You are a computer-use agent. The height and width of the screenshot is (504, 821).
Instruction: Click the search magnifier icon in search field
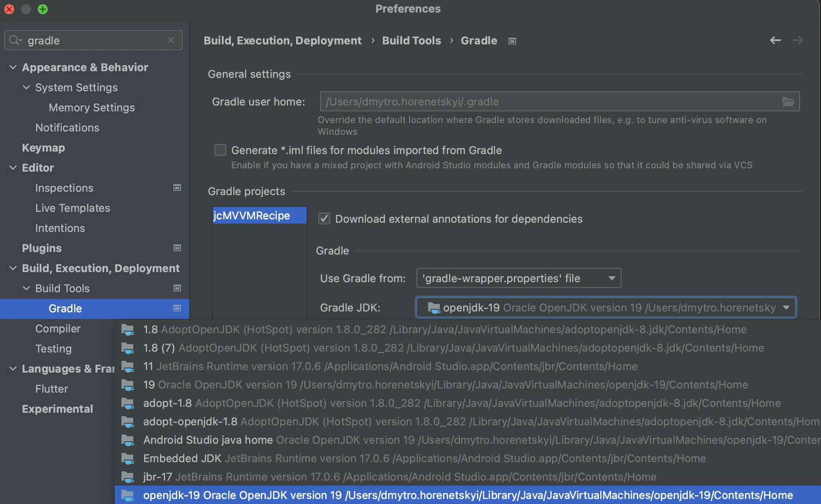tap(15, 40)
